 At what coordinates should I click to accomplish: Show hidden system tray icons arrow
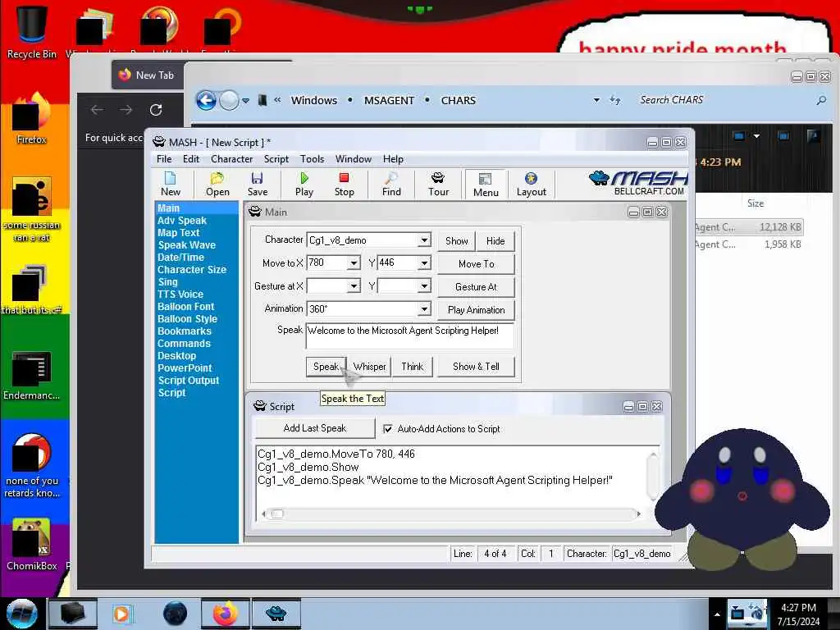click(x=717, y=614)
